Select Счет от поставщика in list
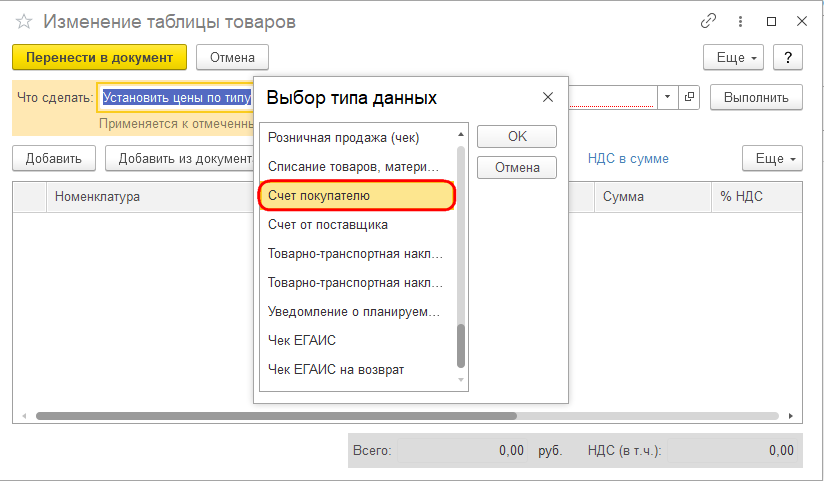The height and width of the screenshot is (481, 824). point(358,224)
